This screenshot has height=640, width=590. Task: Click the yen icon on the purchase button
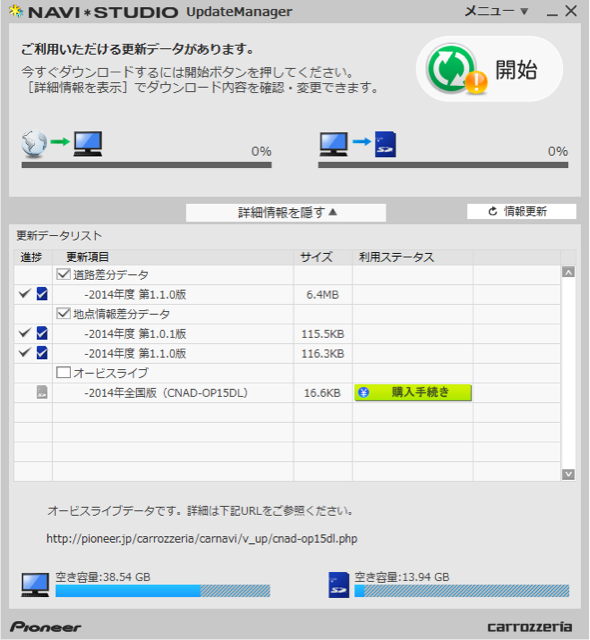click(364, 393)
